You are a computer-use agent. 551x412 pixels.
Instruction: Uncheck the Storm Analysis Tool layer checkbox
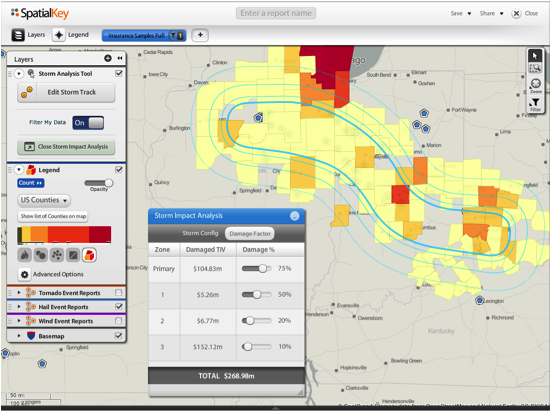[x=119, y=73]
